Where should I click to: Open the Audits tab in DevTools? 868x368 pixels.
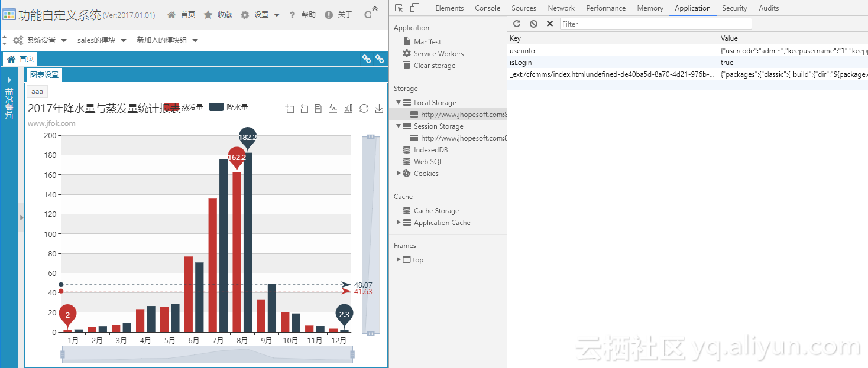pyautogui.click(x=769, y=8)
